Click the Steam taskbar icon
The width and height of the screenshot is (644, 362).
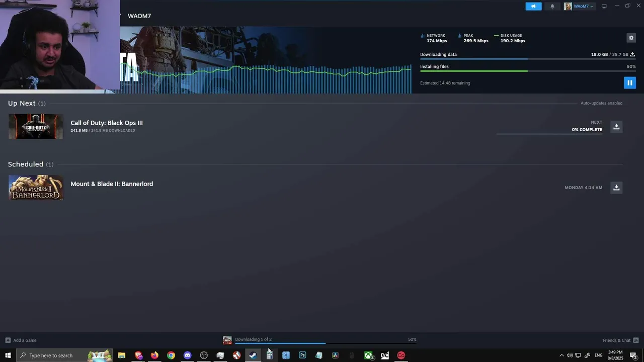pos(253,355)
